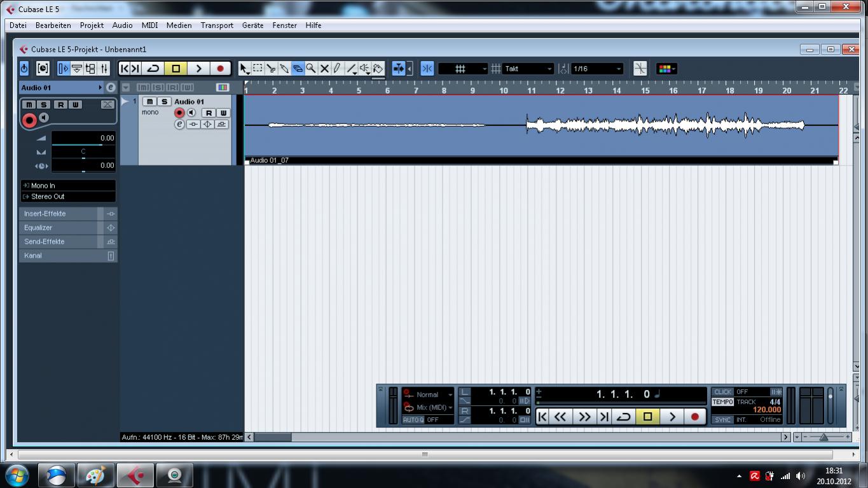Select the Draw pencil tool
868x488 pixels.
[338, 68]
